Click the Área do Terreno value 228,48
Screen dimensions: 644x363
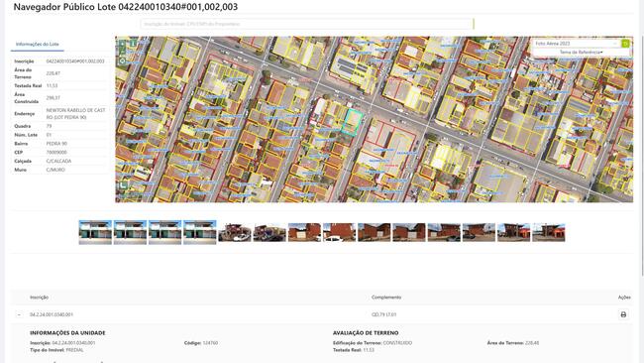click(x=532, y=343)
